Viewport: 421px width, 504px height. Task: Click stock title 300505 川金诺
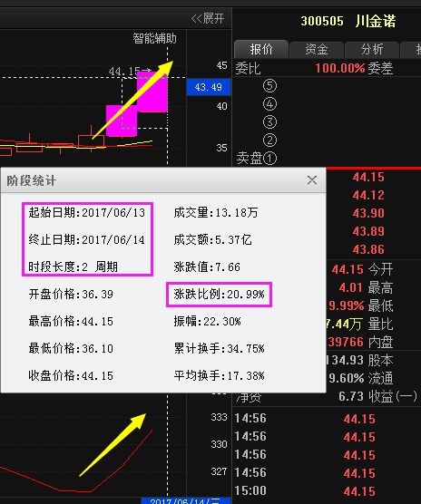click(x=348, y=21)
